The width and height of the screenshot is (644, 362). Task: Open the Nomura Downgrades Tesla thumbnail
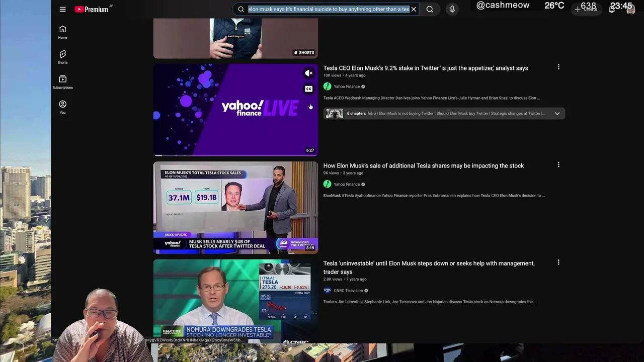235,301
